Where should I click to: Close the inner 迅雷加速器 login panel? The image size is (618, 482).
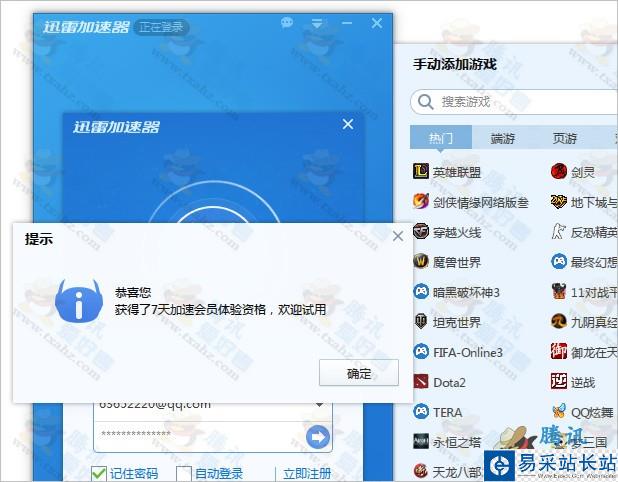point(348,124)
